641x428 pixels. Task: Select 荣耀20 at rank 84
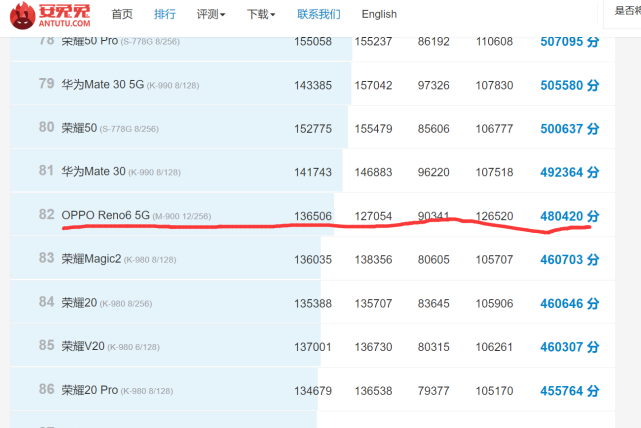[x=79, y=303]
